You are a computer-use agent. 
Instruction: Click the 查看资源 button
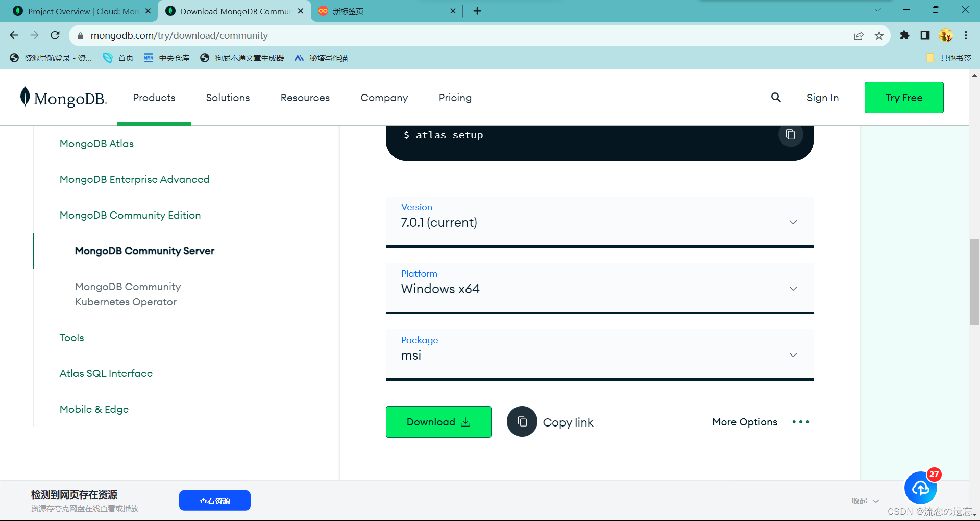tap(215, 501)
